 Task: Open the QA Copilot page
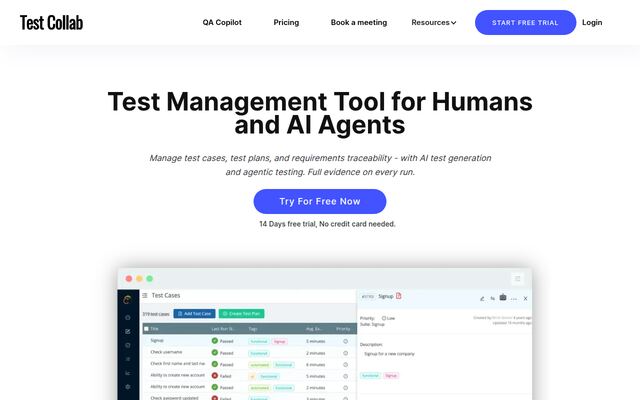[222, 22]
